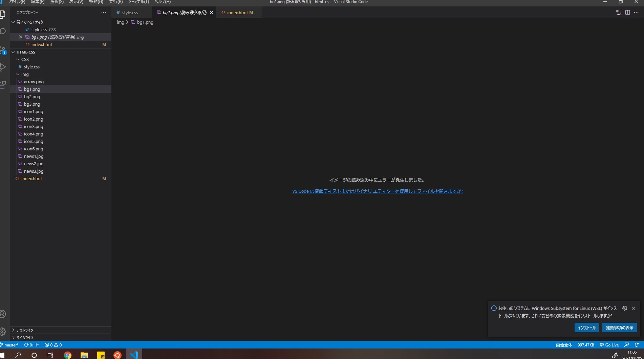
Task: Open the Accounts icon in activity bar
Action: pyautogui.click(x=3, y=314)
